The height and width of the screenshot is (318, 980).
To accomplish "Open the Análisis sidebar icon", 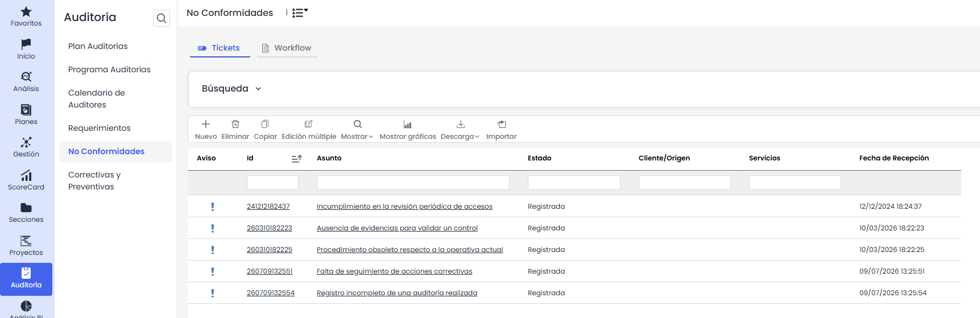I will 26,77.
